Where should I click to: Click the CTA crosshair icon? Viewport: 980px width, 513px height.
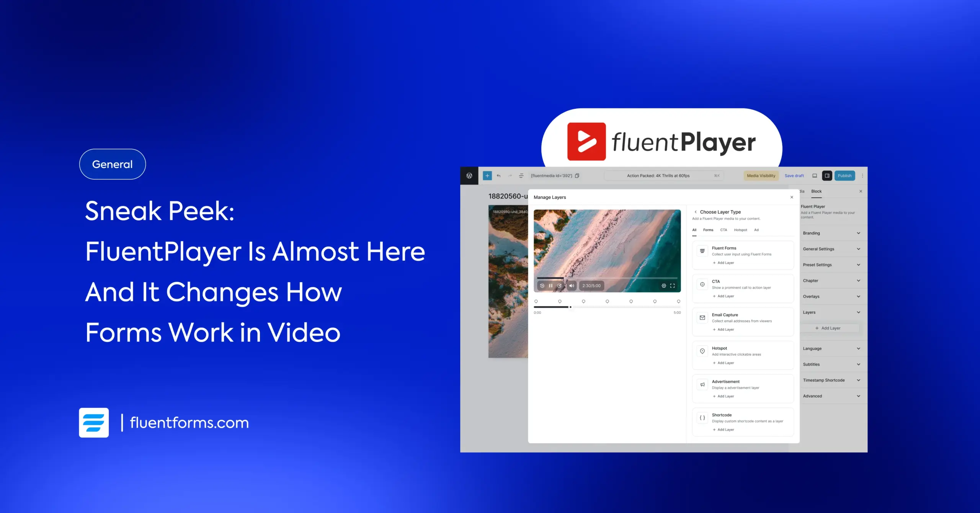(702, 284)
